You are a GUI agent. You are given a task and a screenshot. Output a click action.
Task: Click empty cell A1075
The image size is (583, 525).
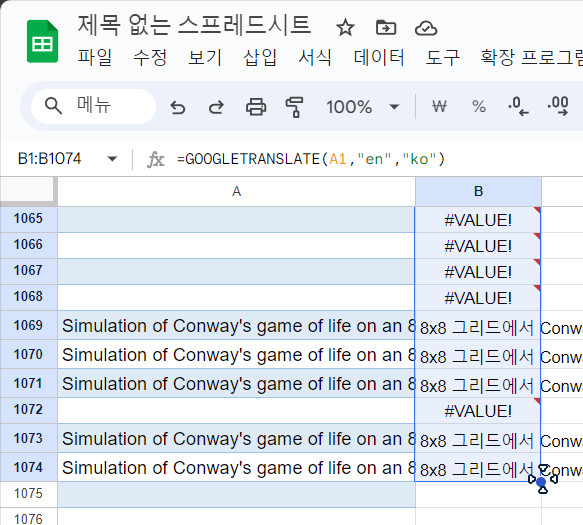[236, 495]
